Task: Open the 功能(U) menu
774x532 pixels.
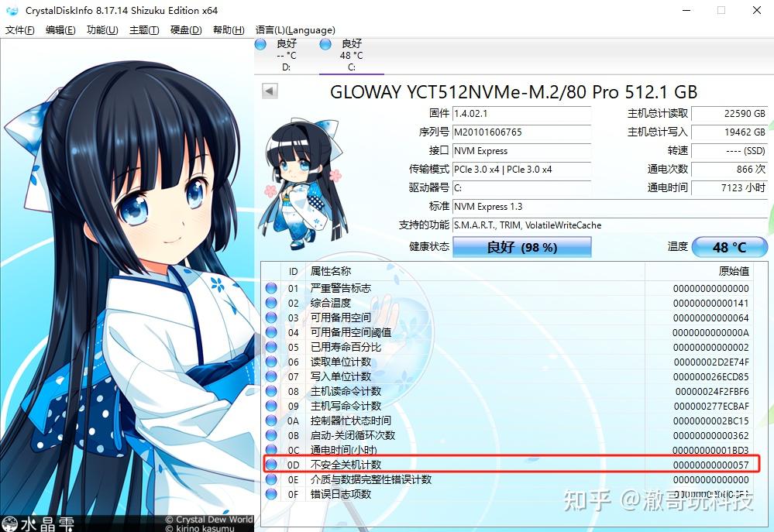Action: coord(102,30)
